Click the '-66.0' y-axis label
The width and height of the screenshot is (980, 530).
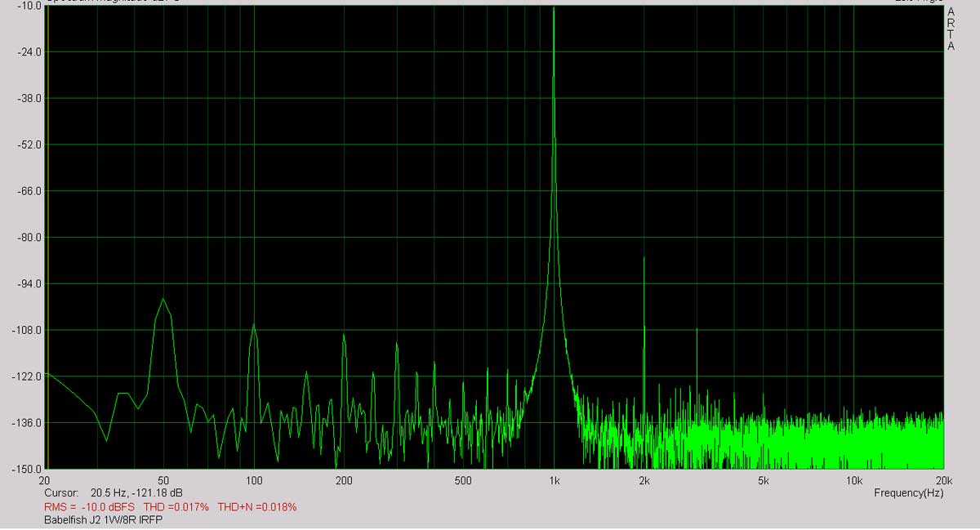pos(29,191)
